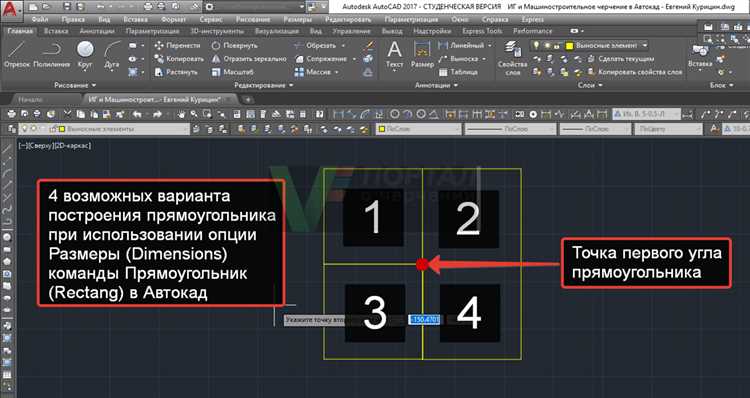750x398 pixels.
Task: Open the Размеры menu
Action: pyautogui.click(x=298, y=20)
